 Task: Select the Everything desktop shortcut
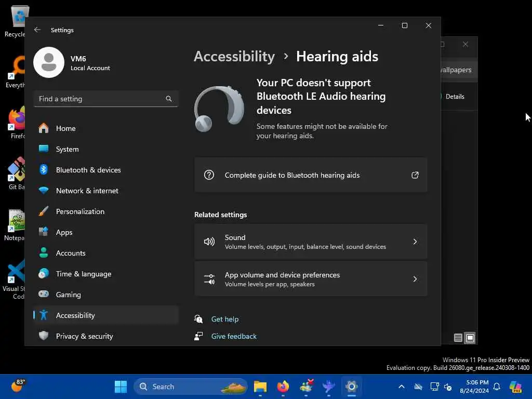(16, 72)
